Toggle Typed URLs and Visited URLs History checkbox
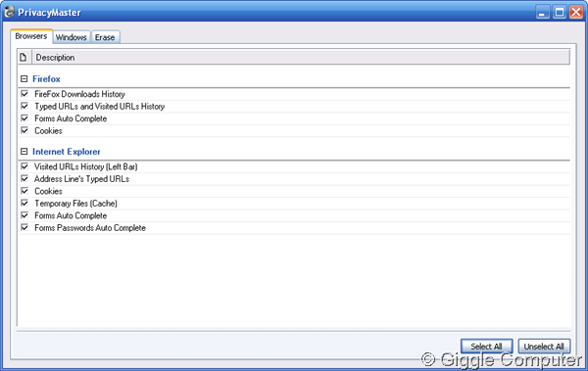This screenshot has width=588, height=371. click(24, 106)
